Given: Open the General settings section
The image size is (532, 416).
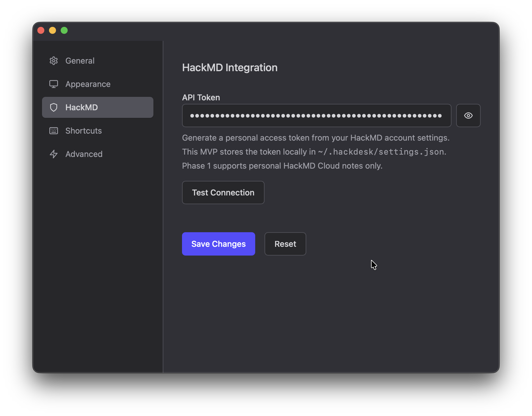Looking at the screenshot, I should 98,61.
